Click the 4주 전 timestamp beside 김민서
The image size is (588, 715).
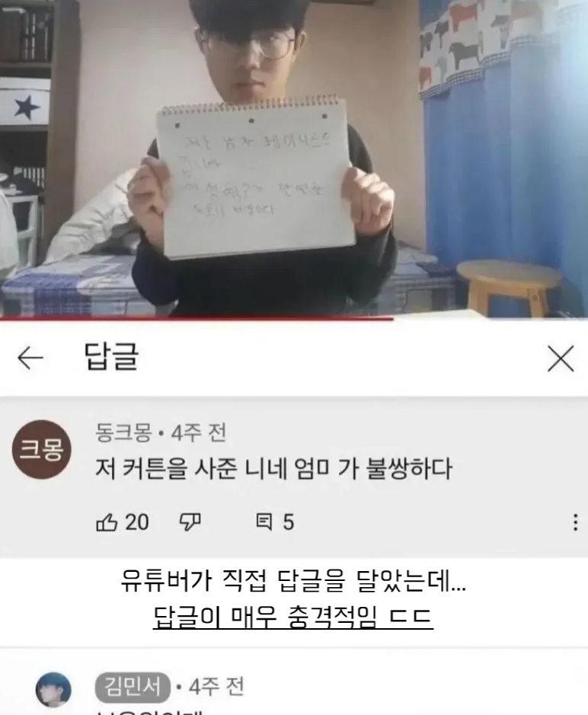click(x=216, y=687)
